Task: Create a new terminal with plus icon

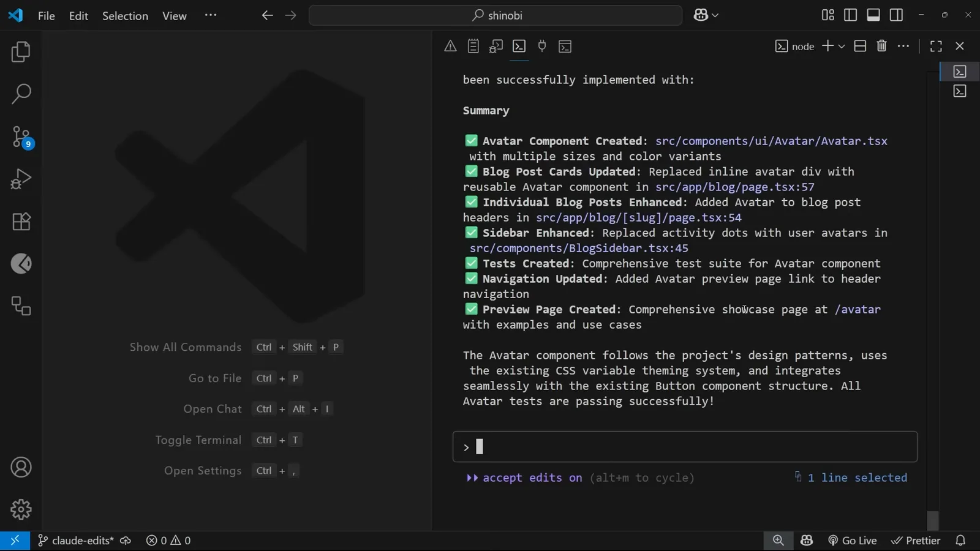Action: coord(827,46)
